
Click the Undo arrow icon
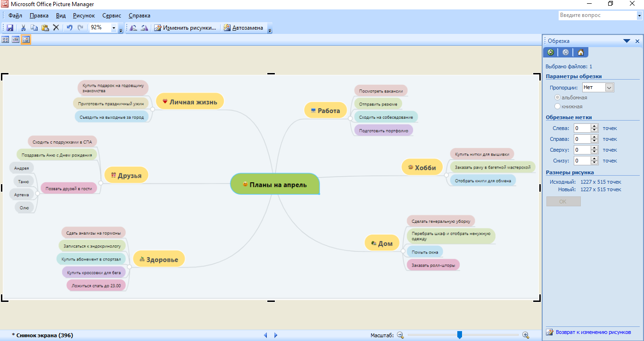click(x=69, y=28)
